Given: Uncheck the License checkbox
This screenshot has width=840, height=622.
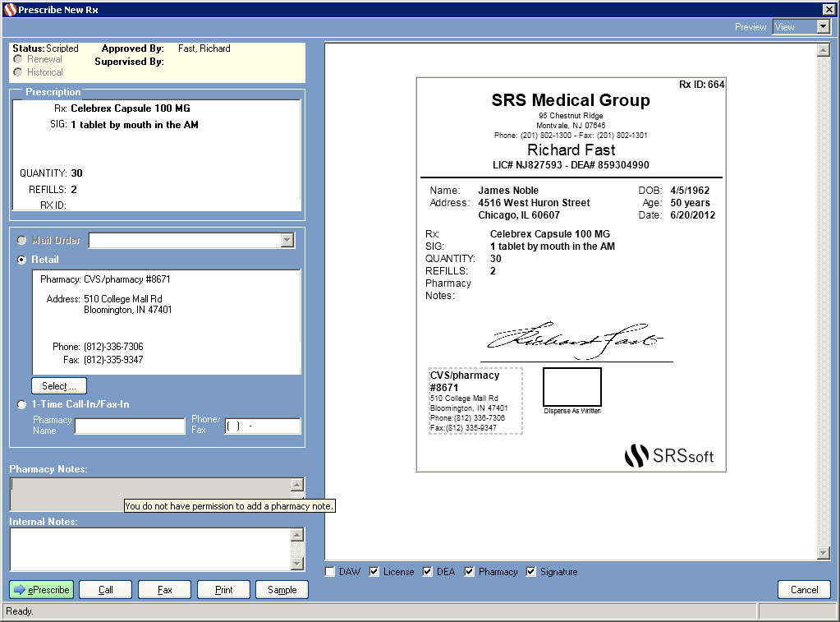Looking at the screenshot, I should pyautogui.click(x=374, y=572).
